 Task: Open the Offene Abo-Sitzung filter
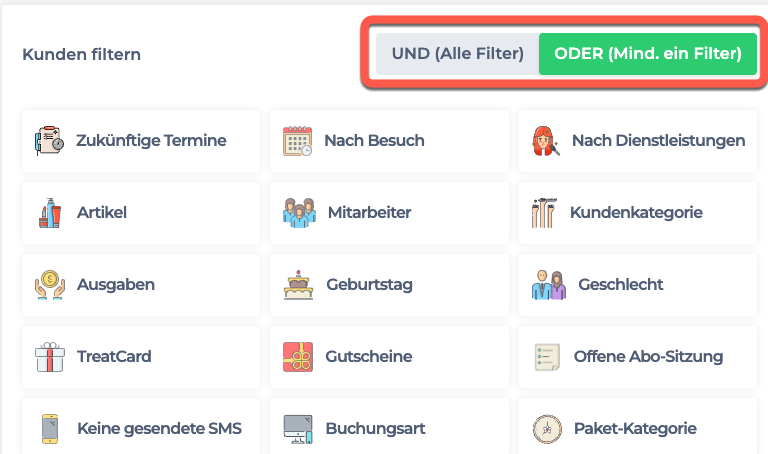coord(638,357)
